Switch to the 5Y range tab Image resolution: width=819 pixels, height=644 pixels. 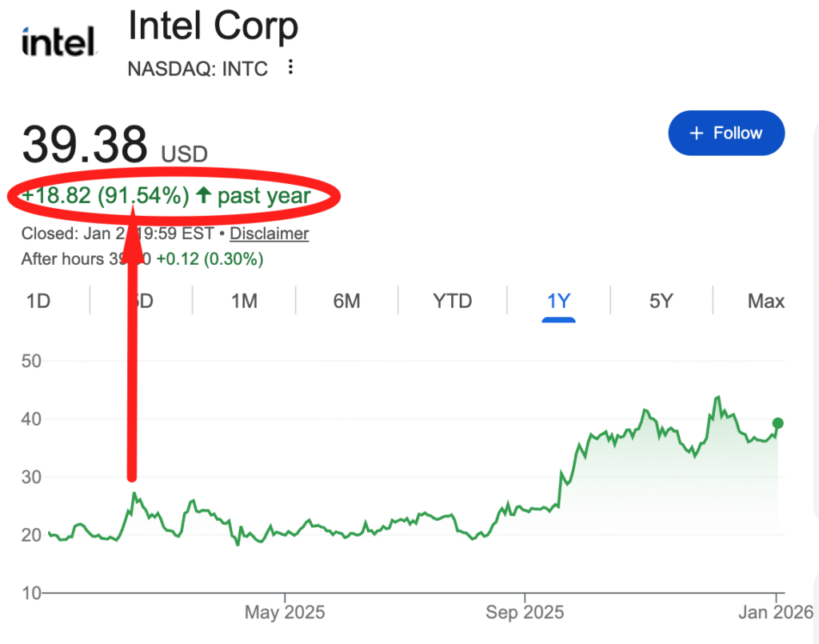[x=661, y=302]
